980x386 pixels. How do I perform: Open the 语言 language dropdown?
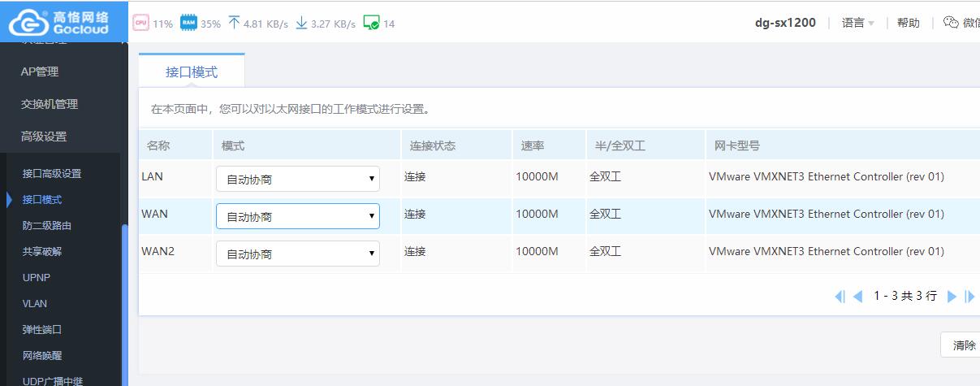coord(857,23)
